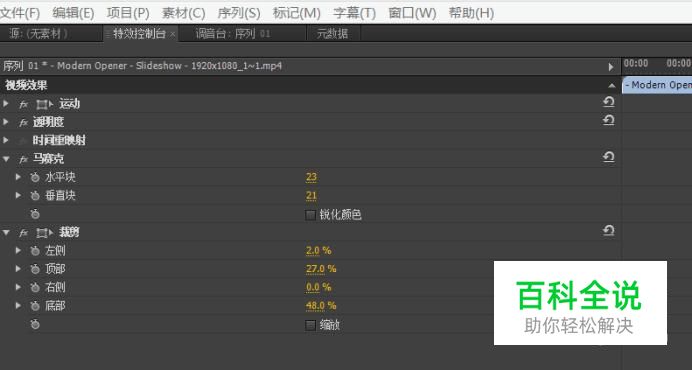Screen dimensions: 692x370
Task: Reset the 运动 effect
Action: (609, 102)
